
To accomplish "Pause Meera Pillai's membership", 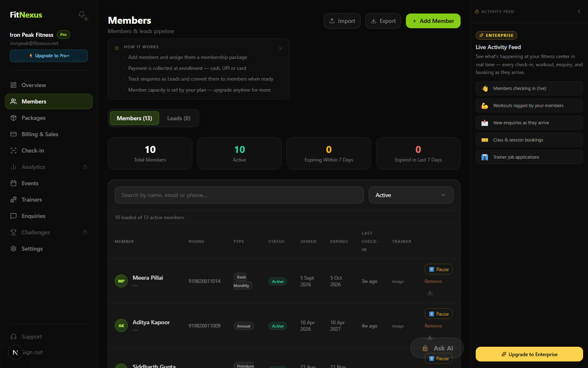I will [x=439, y=269].
